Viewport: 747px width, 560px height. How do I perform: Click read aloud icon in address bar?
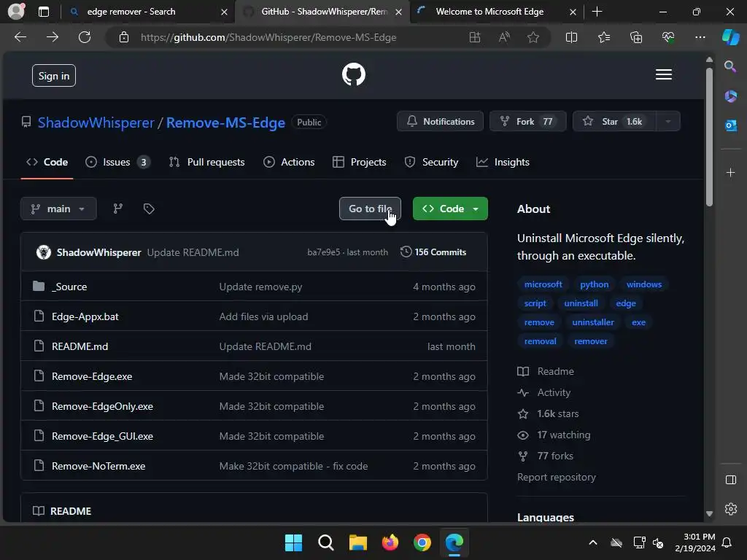504,37
